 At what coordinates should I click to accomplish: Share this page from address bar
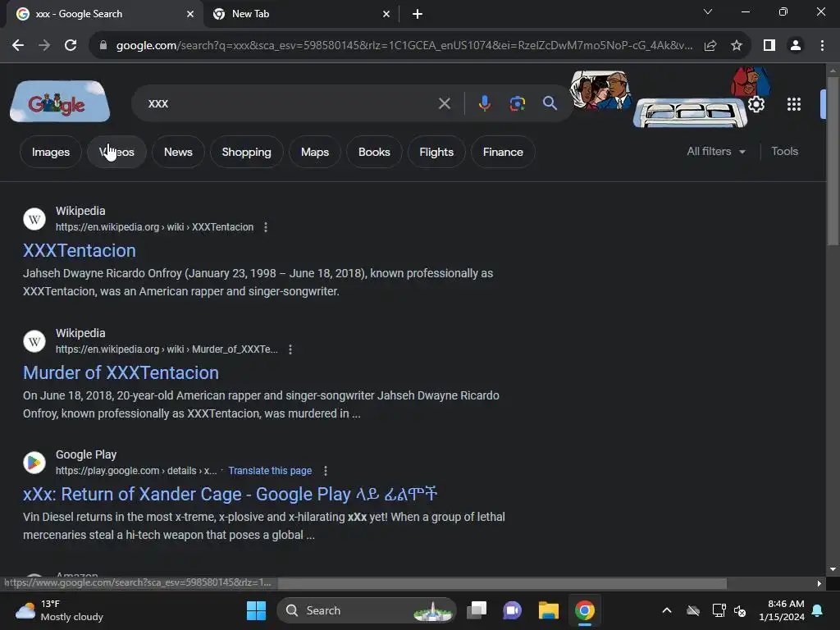point(710,46)
